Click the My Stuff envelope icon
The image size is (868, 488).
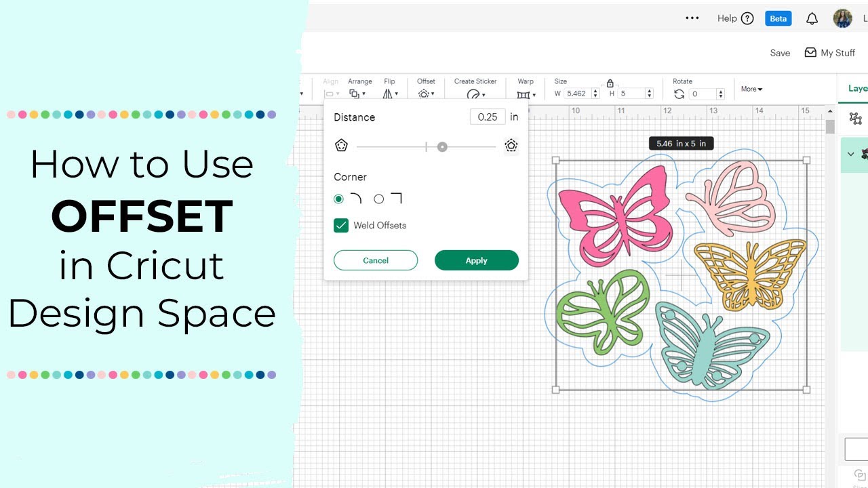810,52
